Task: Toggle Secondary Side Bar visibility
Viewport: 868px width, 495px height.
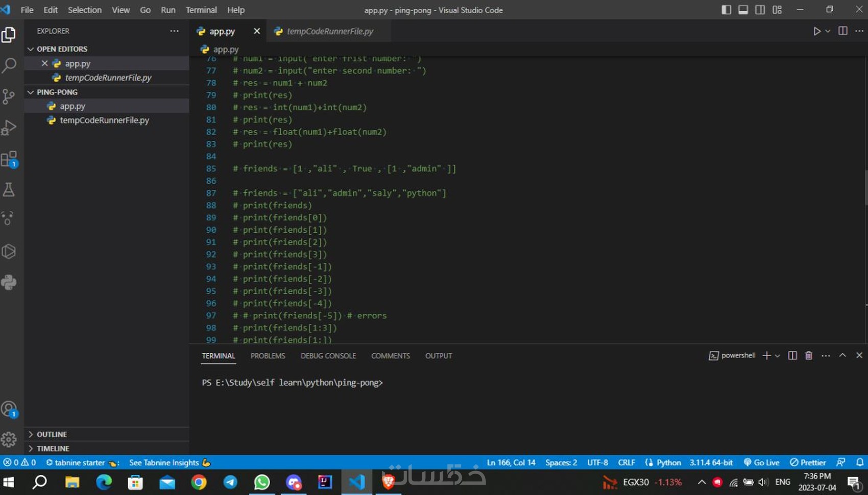Action: click(760, 10)
